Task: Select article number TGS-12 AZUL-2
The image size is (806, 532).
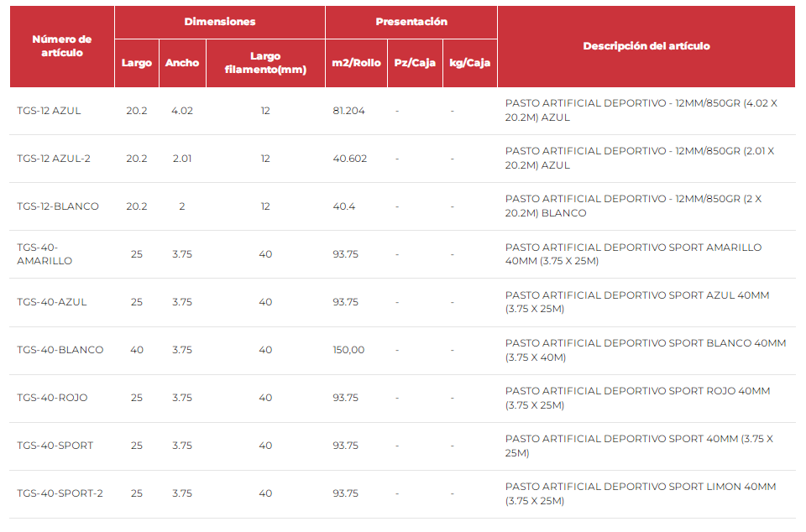Action: (x=54, y=159)
